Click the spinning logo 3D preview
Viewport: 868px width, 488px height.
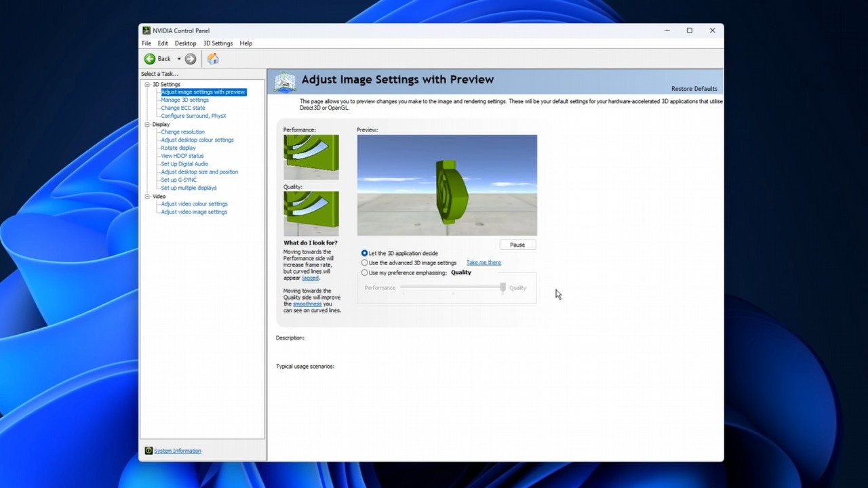(x=447, y=185)
